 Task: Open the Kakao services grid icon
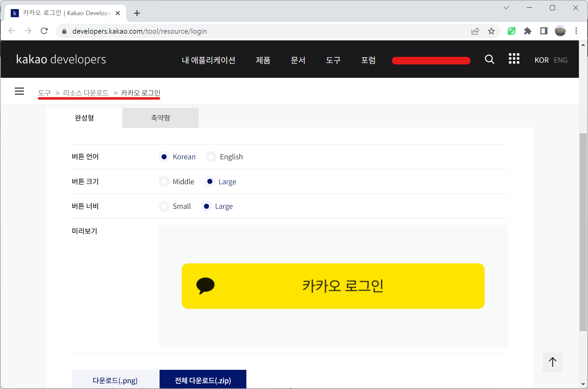514,59
